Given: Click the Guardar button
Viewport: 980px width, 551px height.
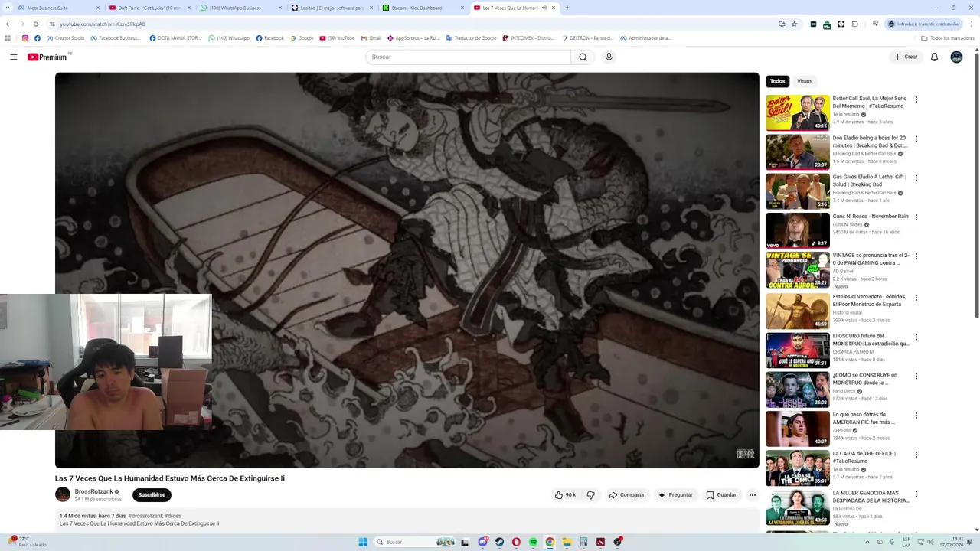Looking at the screenshot, I should click(721, 495).
